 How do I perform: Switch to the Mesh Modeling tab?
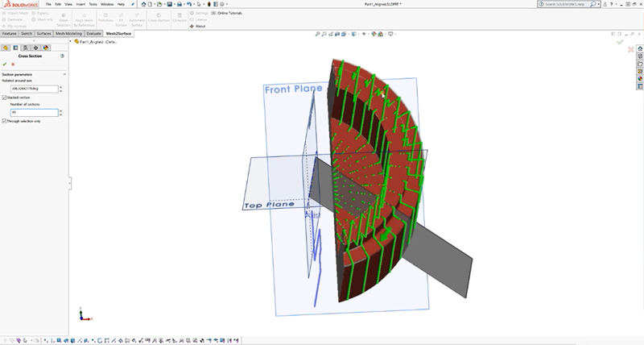click(x=68, y=34)
